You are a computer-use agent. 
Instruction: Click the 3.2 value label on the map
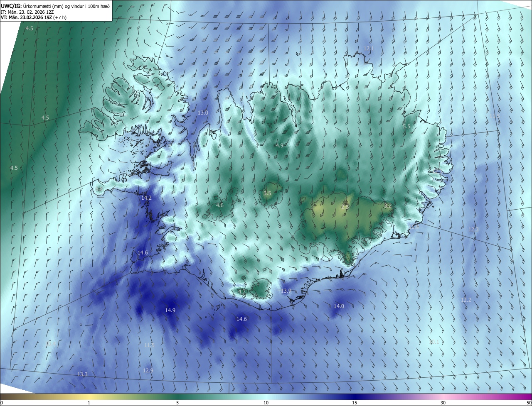388,206
